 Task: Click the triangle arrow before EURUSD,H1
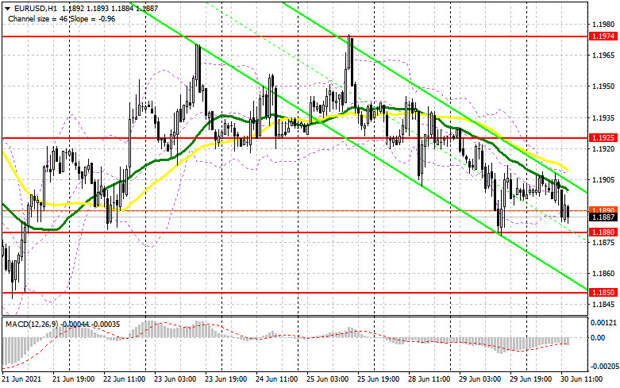8,8
